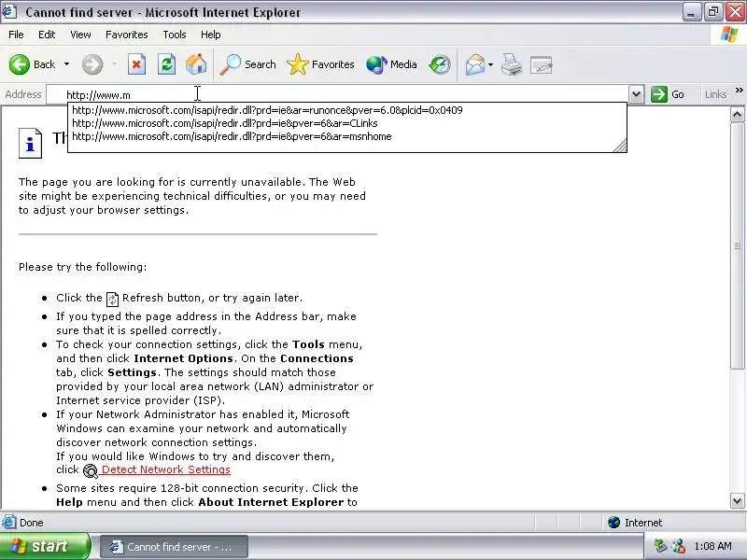
Task: Stop loading with the red X icon
Action: click(136, 64)
